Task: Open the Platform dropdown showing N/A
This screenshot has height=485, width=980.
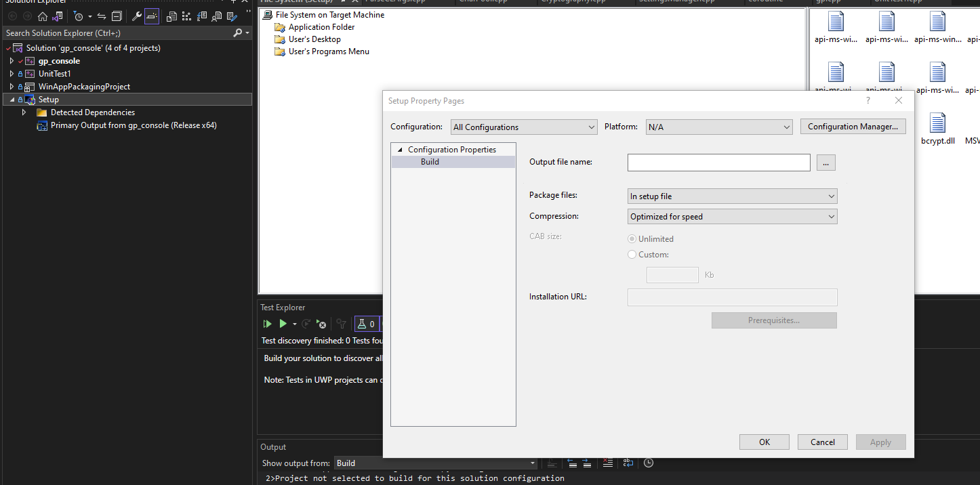Action: [719, 127]
